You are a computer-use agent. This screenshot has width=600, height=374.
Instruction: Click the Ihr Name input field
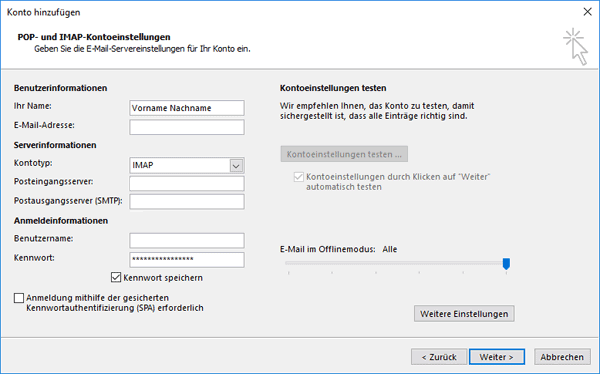(187, 108)
